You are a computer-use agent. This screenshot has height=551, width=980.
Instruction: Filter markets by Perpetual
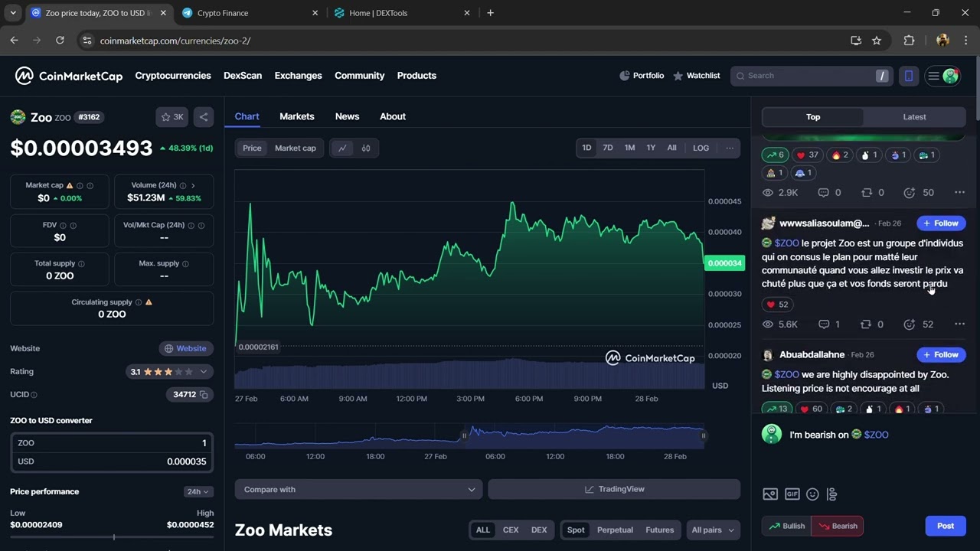[x=615, y=530]
